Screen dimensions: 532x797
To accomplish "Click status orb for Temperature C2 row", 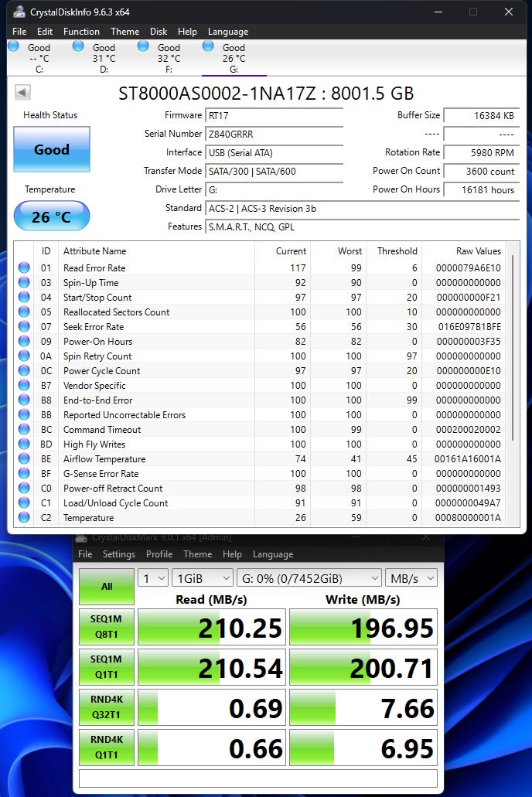I will (x=24, y=517).
